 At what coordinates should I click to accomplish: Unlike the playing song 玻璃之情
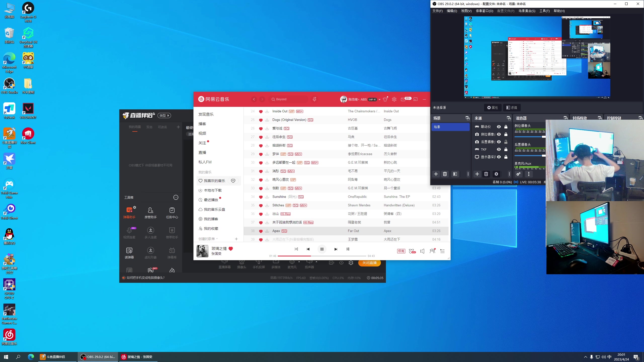click(x=231, y=249)
